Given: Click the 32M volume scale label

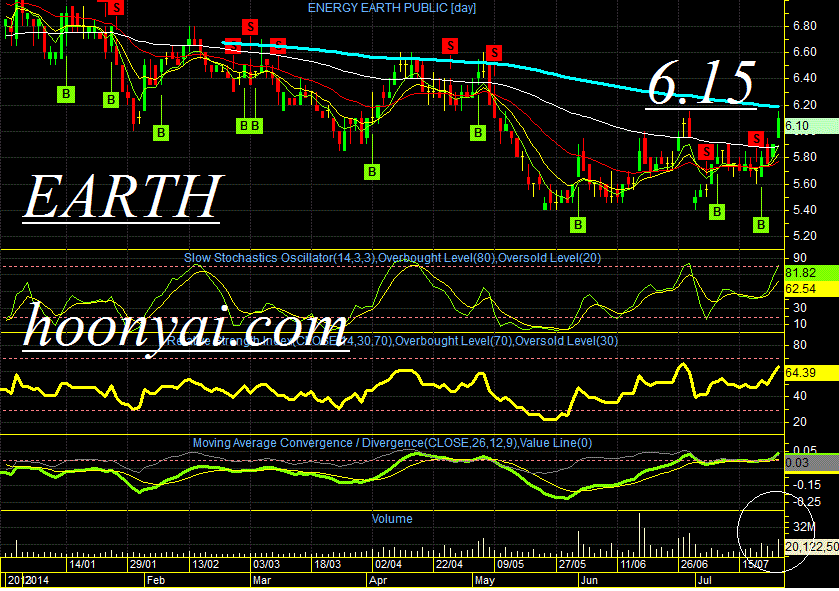Looking at the screenshot, I should tap(804, 527).
